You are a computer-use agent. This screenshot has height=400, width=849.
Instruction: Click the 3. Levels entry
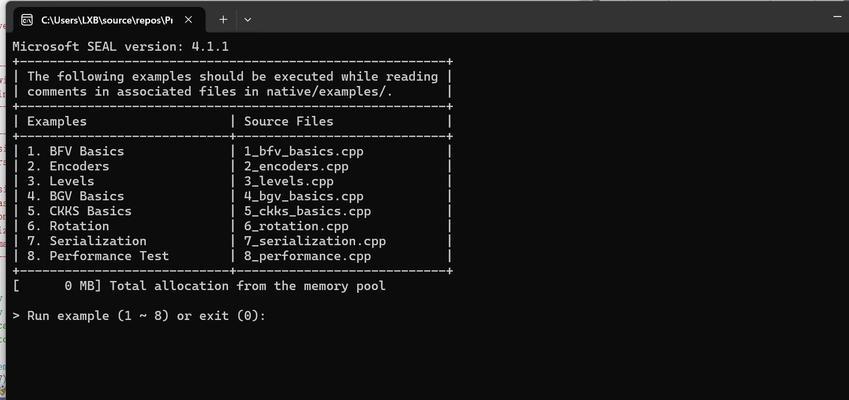tap(60, 181)
